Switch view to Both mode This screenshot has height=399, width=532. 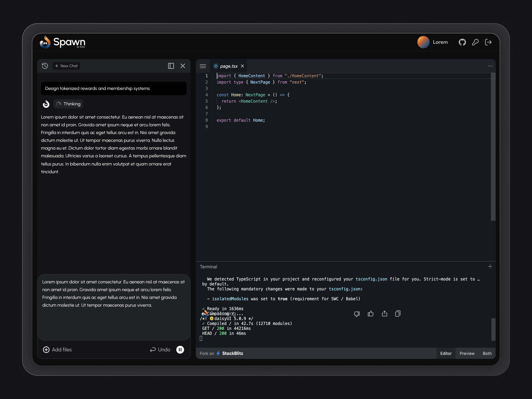pyautogui.click(x=487, y=353)
